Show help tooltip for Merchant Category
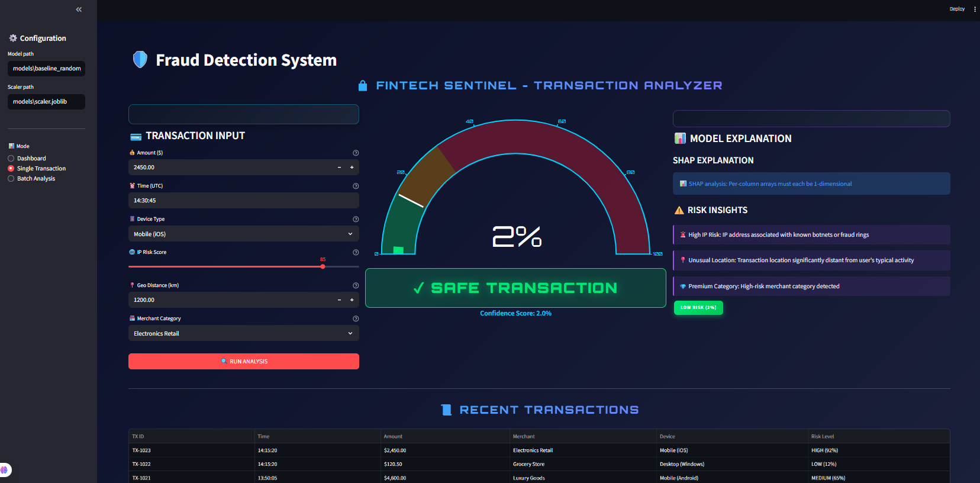 click(356, 318)
